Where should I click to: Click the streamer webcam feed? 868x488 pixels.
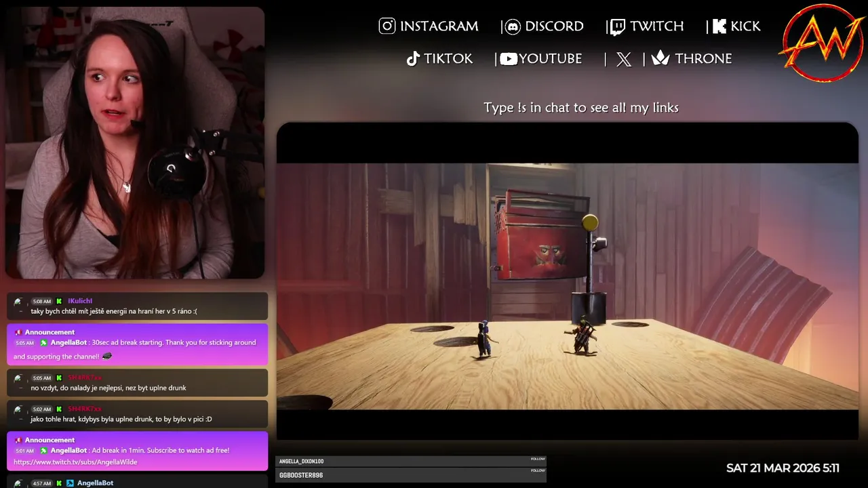(x=135, y=143)
